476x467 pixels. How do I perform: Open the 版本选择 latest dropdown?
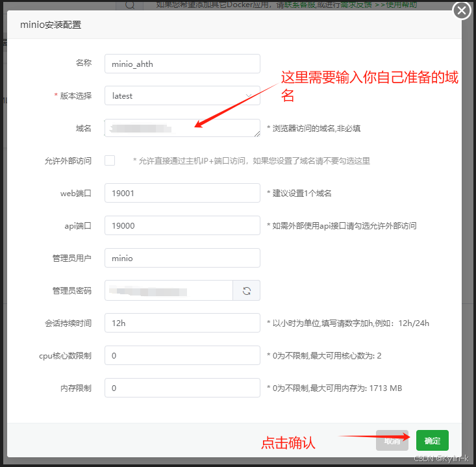click(182, 95)
